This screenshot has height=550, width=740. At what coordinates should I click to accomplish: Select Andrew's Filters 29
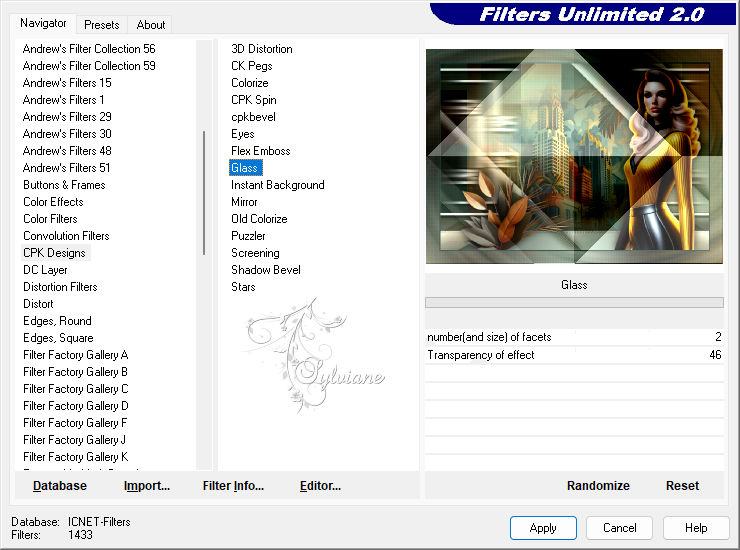(x=67, y=117)
